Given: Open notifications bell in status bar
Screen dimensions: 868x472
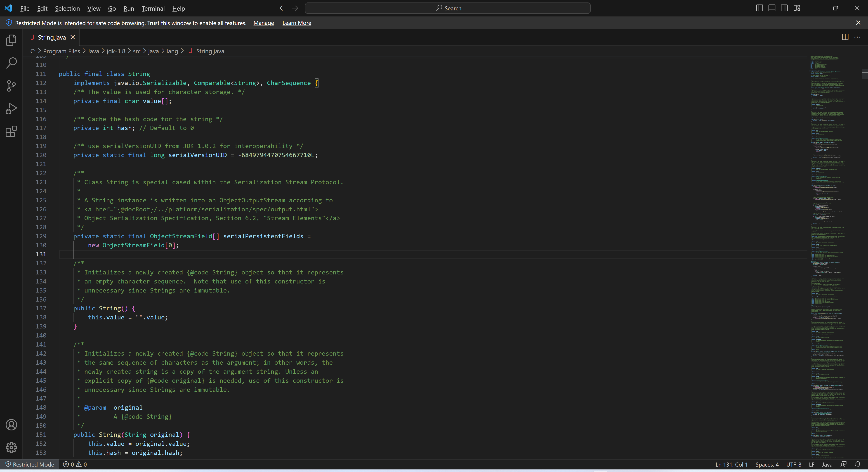Looking at the screenshot, I should point(858,464).
